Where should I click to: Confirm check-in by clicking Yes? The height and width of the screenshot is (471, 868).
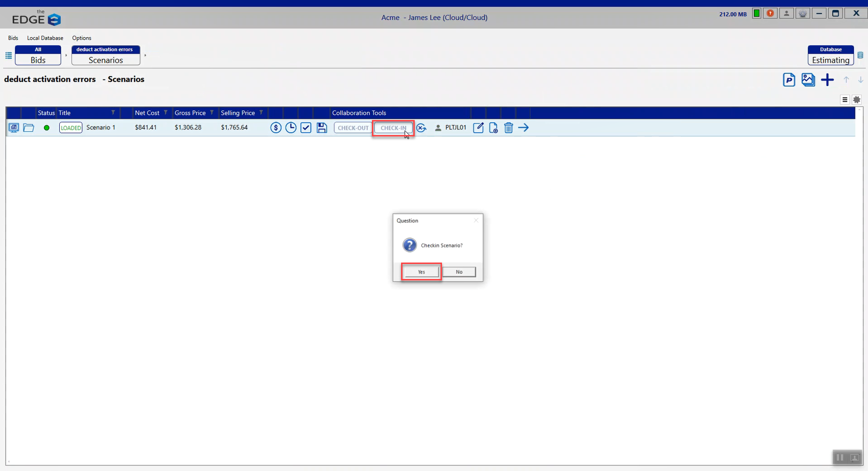point(421,272)
